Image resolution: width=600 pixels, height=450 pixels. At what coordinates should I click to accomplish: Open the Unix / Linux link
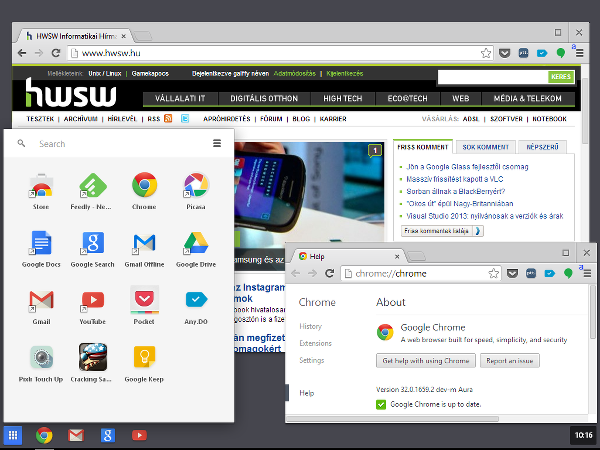point(105,73)
